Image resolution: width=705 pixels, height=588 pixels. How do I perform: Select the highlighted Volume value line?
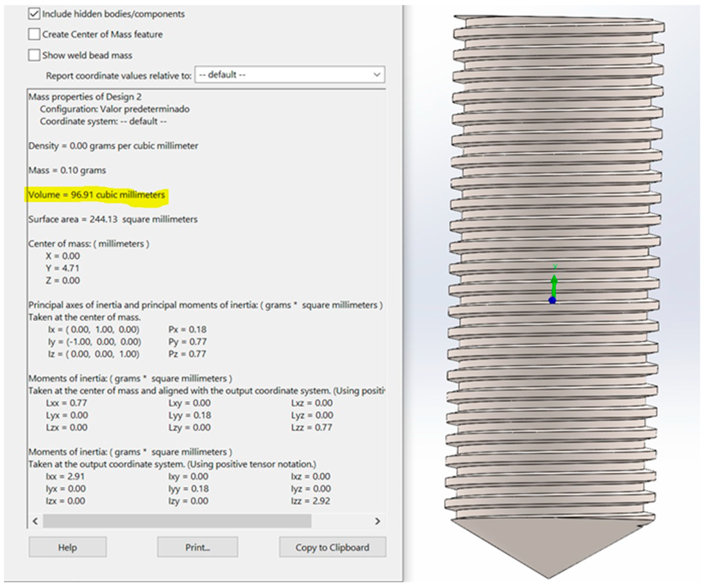tap(96, 195)
